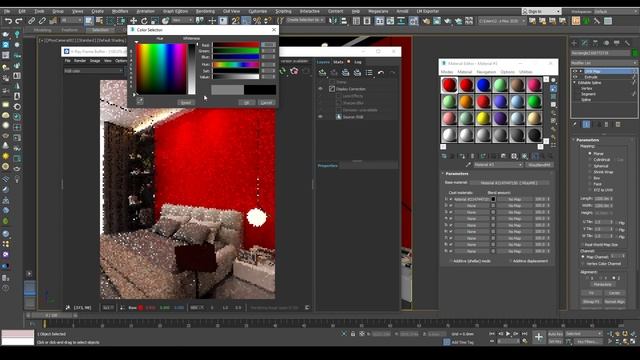Image resolution: width=640 pixels, height=360 pixels.
Task: Click the undo arrow in frame buffer layers
Action: 380,73
